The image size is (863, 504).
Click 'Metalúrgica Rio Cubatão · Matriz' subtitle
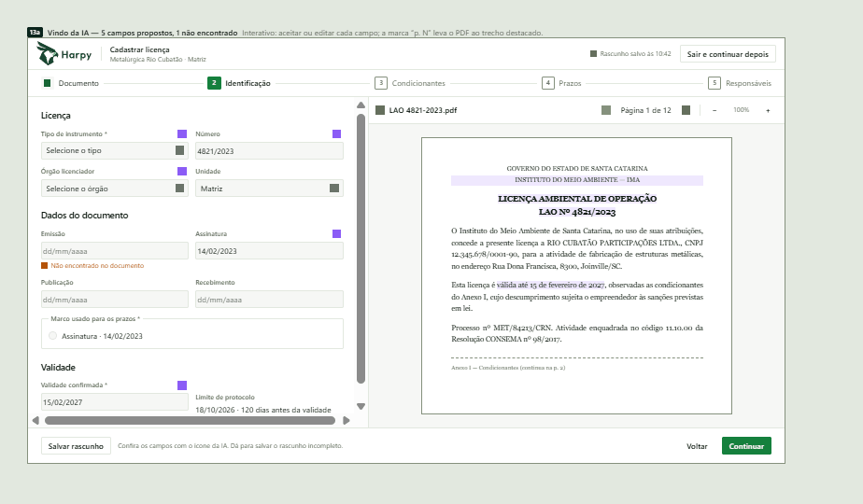(x=158, y=60)
